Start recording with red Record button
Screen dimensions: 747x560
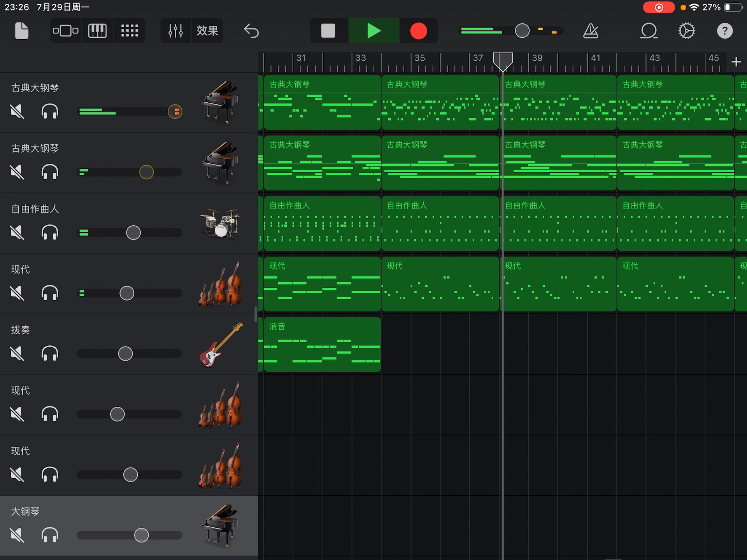pyautogui.click(x=419, y=31)
